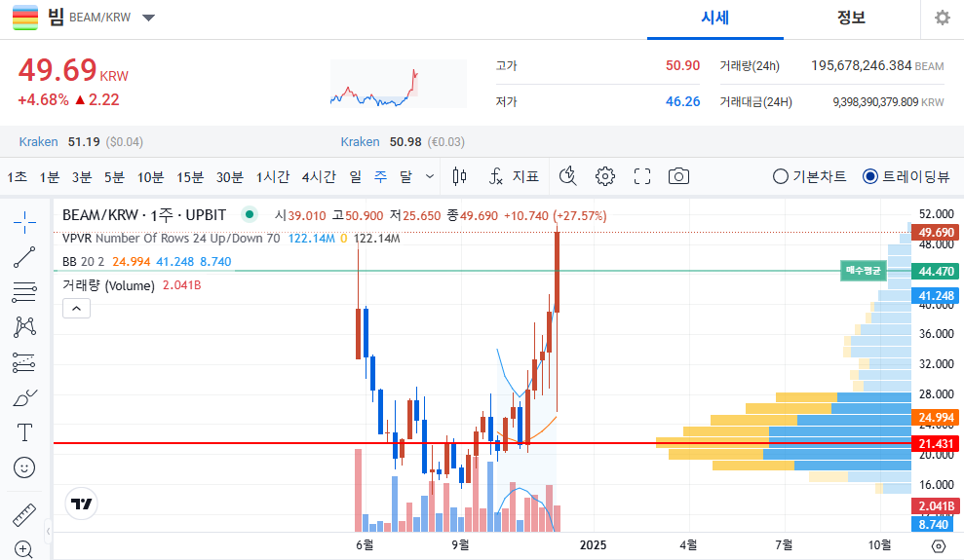
Task: Click the 저가 46.26 low price value
Action: pyautogui.click(x=682, y=101)
